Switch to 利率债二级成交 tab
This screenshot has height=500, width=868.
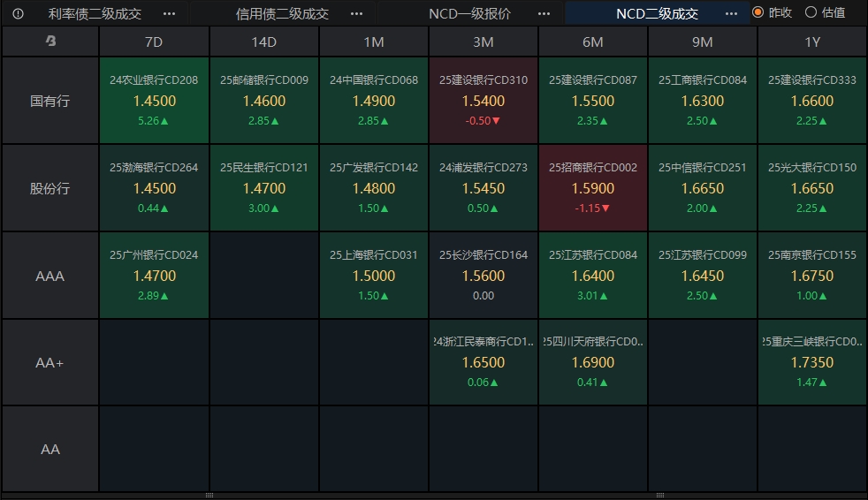coord(95,14)
